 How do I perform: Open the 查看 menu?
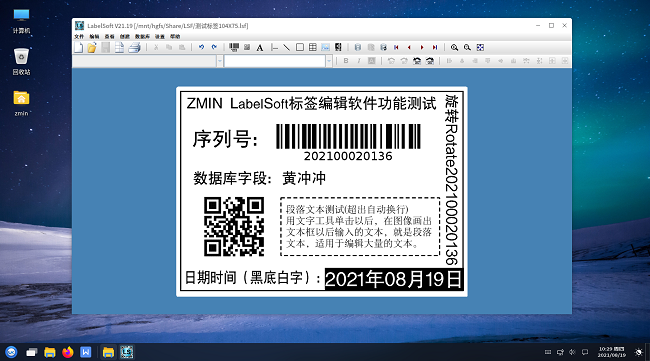(109, 36)
